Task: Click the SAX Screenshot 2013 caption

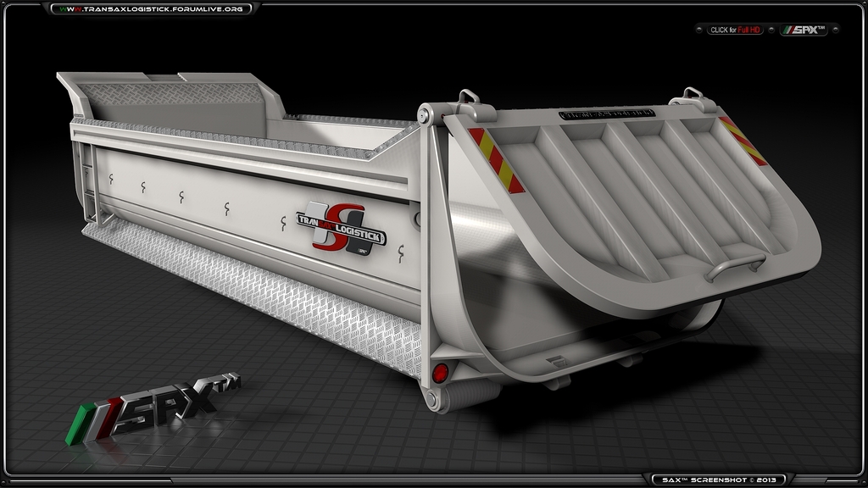Action: click(712, 480)
